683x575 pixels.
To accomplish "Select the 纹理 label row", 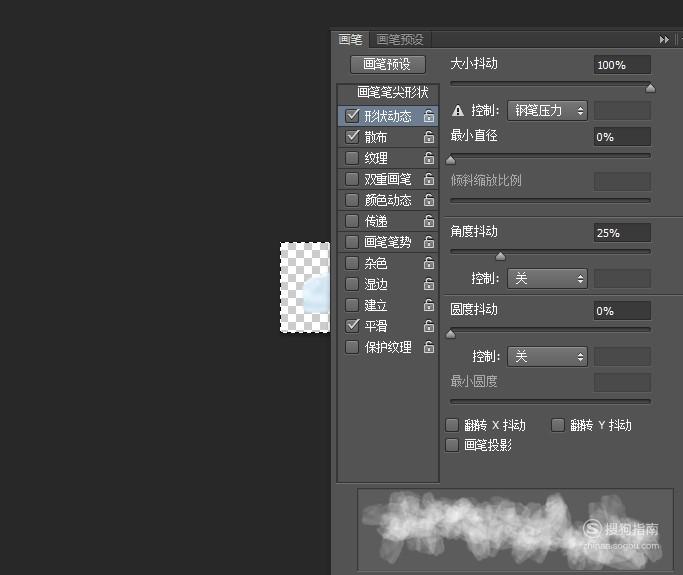I will point(388,158).
